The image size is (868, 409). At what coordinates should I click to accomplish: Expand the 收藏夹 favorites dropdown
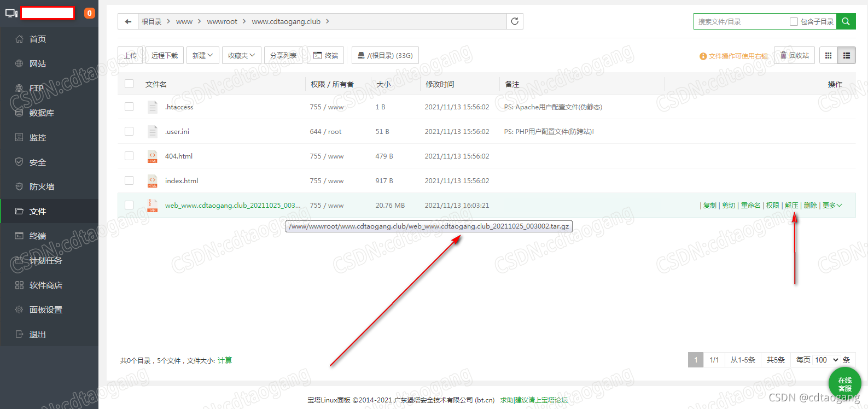pos(241,55)
